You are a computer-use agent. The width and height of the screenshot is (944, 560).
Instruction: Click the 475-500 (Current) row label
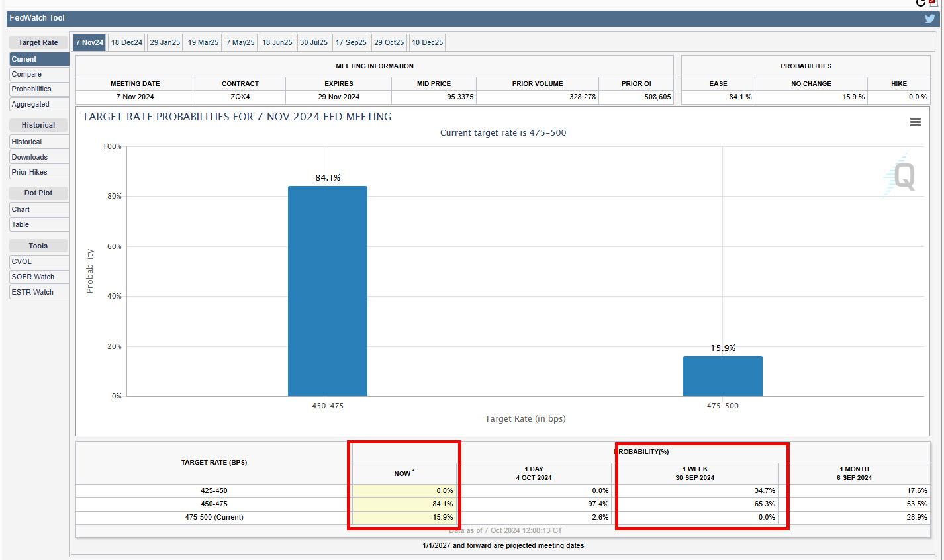tap(214, 518)
